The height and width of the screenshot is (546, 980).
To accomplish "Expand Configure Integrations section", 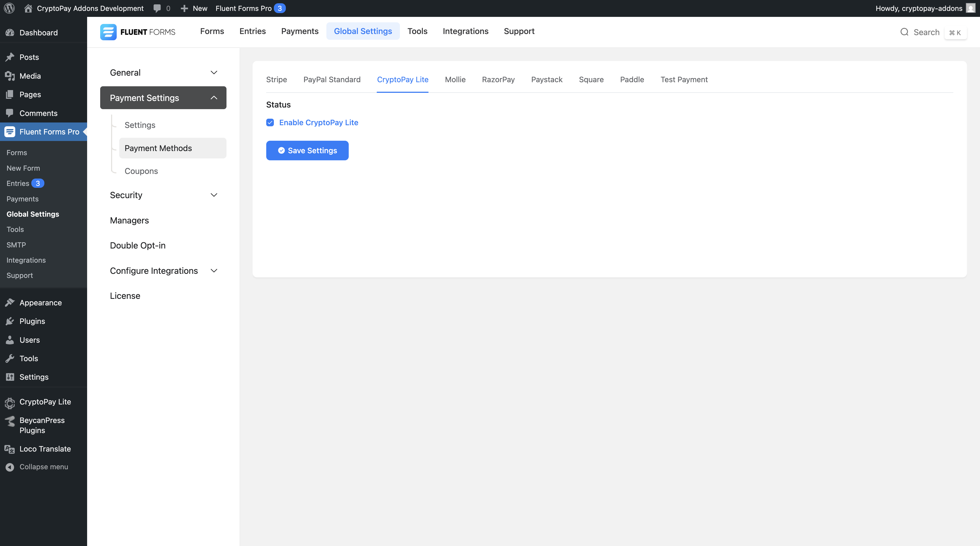I will tap(163, 271).
